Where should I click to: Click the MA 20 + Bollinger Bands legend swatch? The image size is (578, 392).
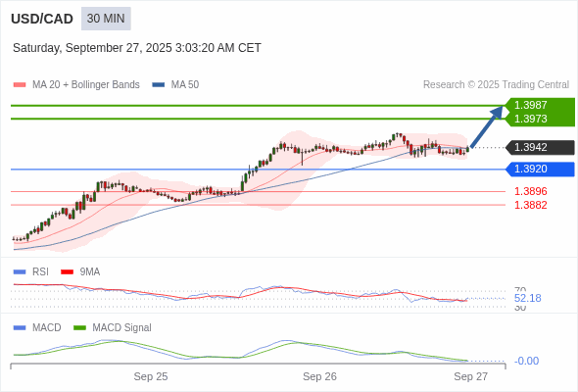tap(20, 85)
